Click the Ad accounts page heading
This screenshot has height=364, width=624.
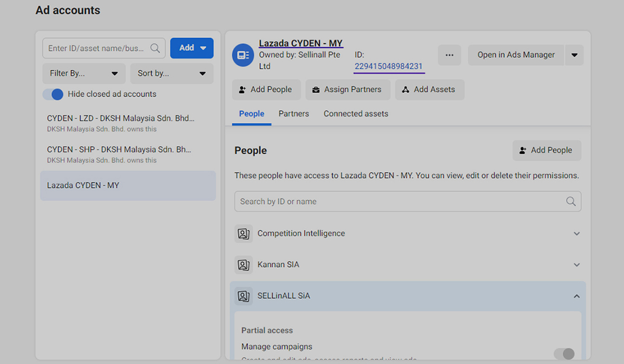(68, 10)
